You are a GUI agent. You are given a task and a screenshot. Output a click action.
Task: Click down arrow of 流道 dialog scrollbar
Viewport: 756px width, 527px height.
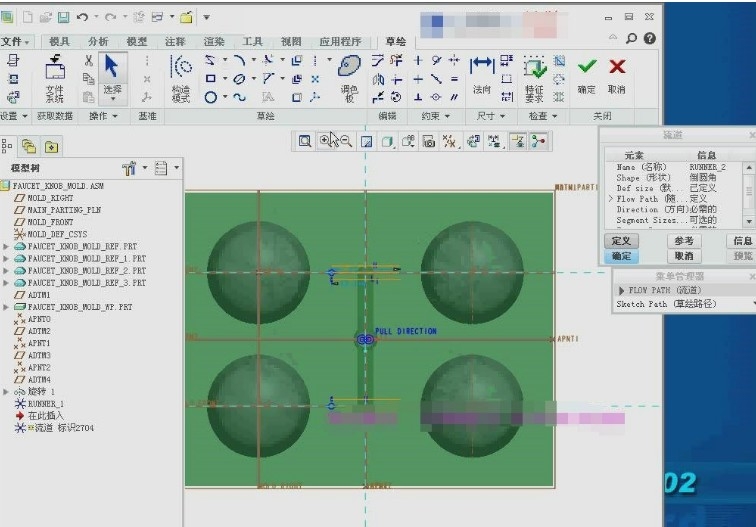[749, 222]
